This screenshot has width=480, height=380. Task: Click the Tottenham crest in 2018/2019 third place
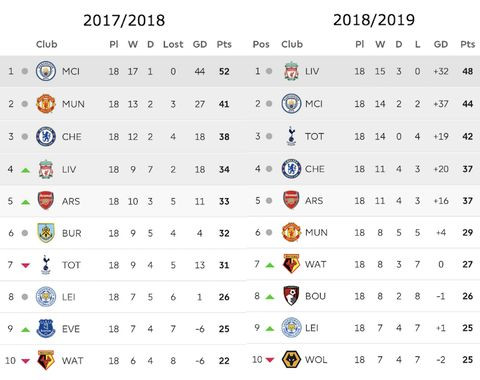coord(291,136)
